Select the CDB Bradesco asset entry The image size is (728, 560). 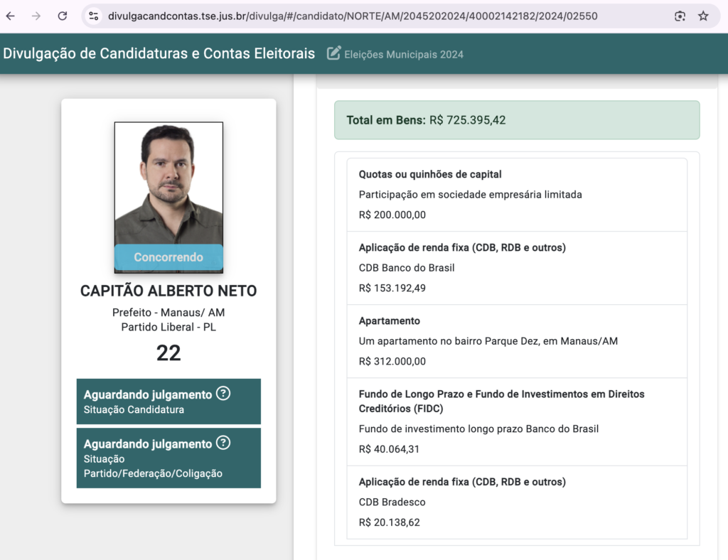click(517, 502)
